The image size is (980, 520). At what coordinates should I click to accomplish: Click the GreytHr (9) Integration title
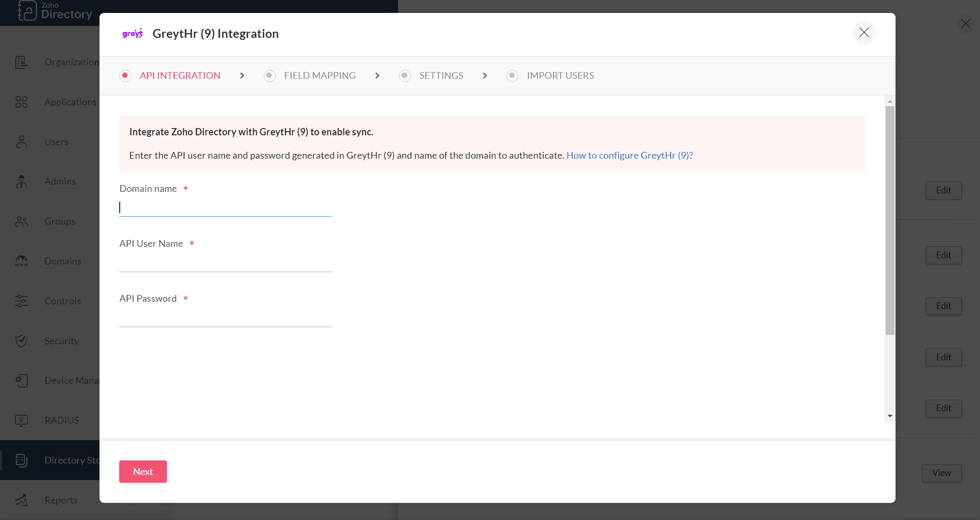tap(216, 34)
